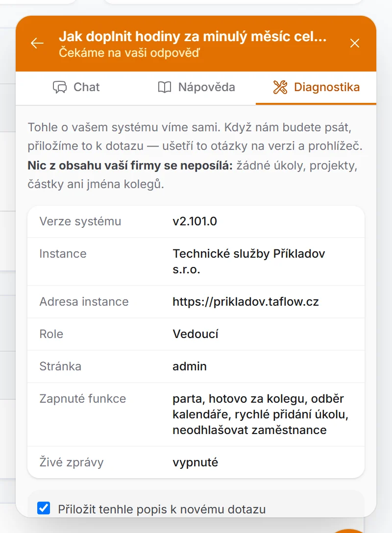Select the Diagnostika tab
Image resolution: width=392 pixels, height=533 pixels.
click(316, 87)
